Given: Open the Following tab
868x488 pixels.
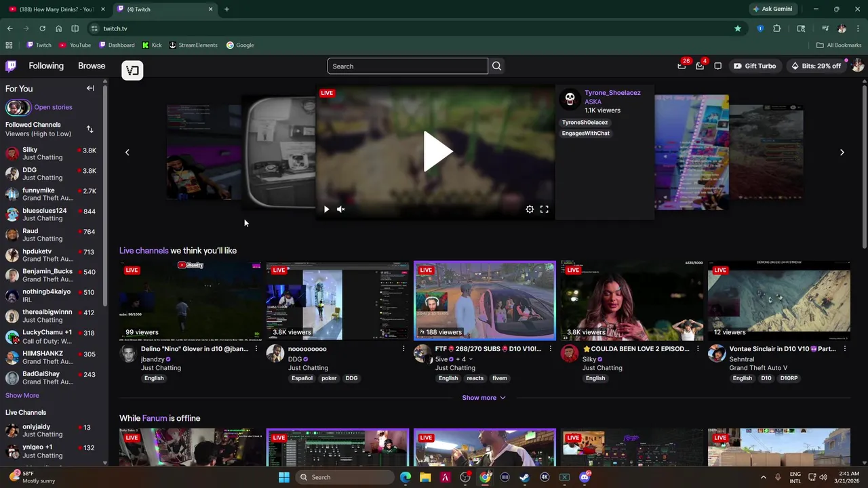Looking at the screenshot, I should [x=46, y=66].
